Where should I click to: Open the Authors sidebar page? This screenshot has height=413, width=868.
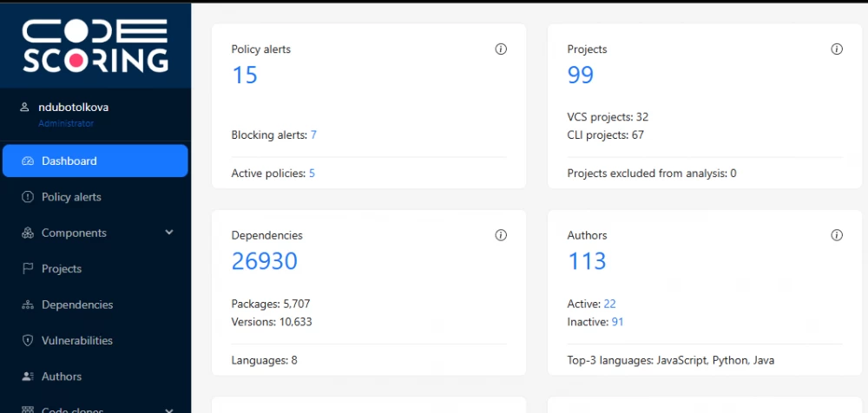pyautogui.click(x=62, y=377)
